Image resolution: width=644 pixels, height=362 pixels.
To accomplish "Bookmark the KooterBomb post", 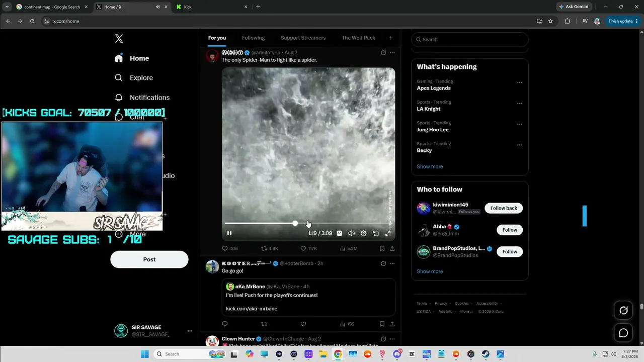I will 382,324.
